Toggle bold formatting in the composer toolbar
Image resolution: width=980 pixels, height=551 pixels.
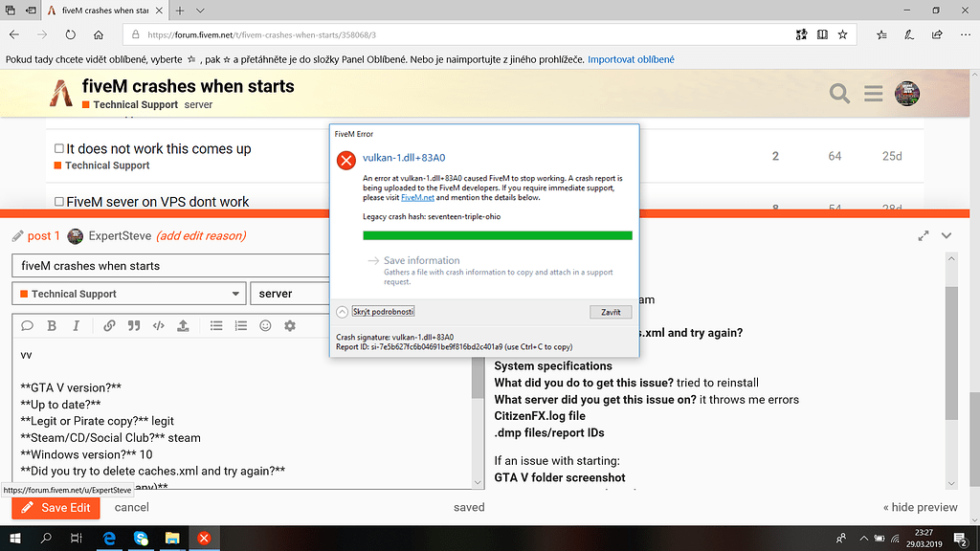[51, 325]
